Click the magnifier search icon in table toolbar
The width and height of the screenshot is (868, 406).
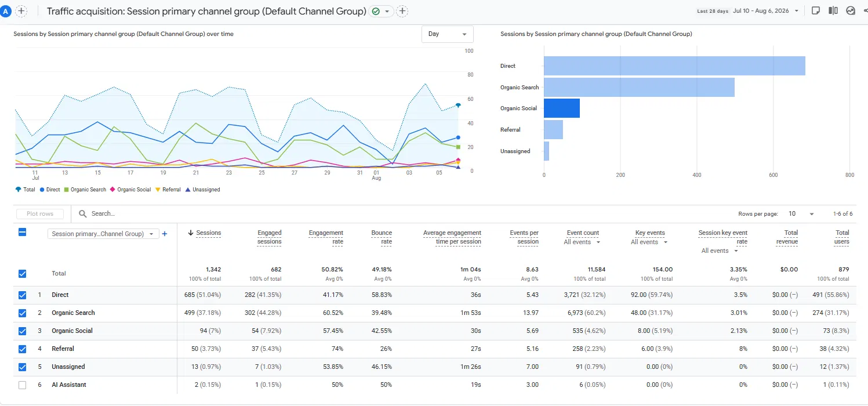pos(82,213)
